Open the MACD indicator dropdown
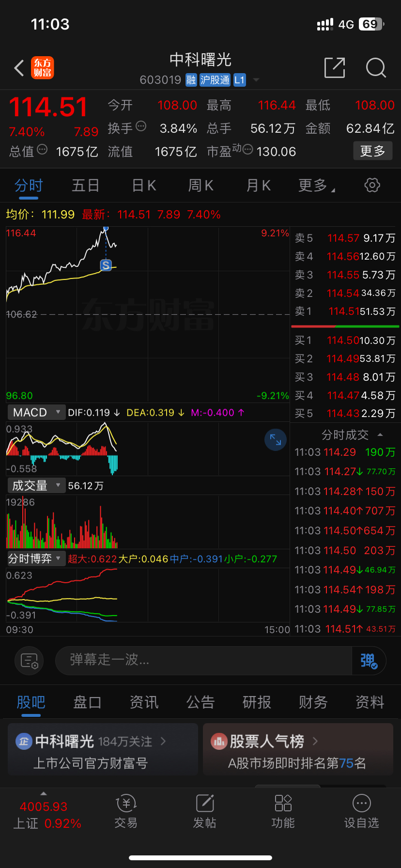This screenshot has height=868, width=401. click(x=35, y=413)
